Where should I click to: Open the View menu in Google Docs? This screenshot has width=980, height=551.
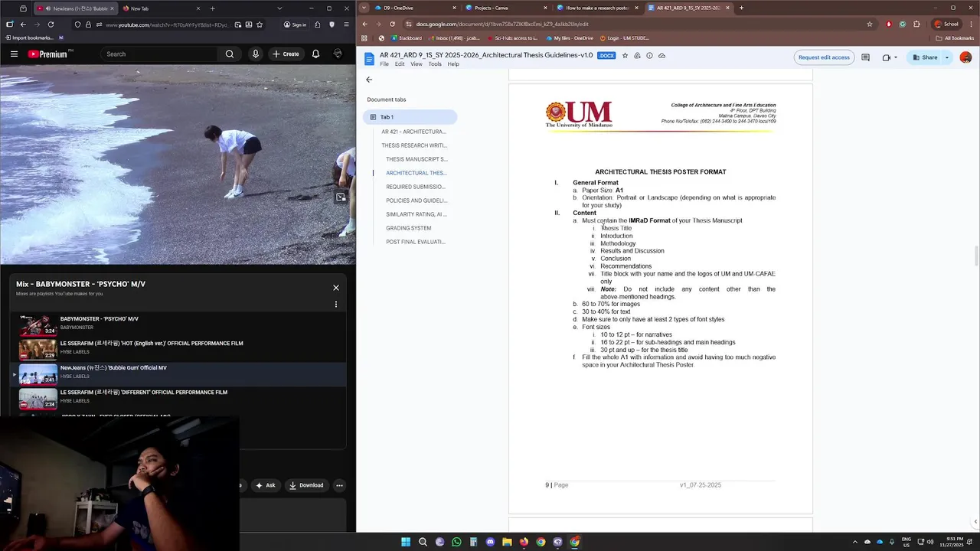(416, 64)
